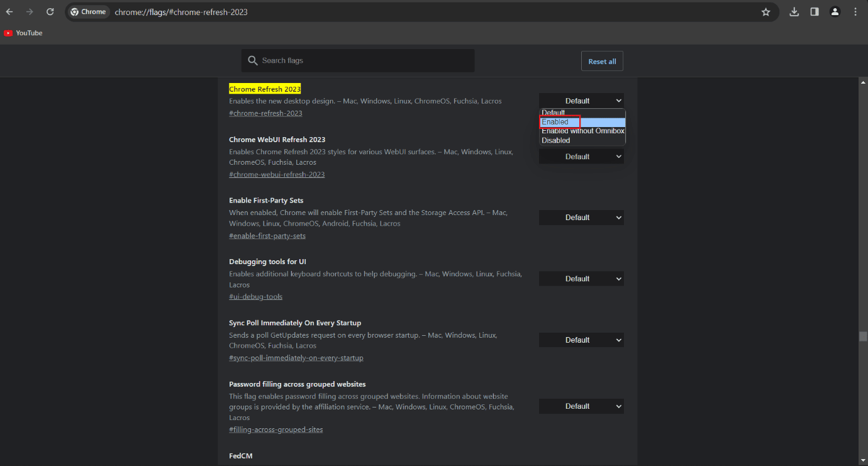Open Enable First-Party Sets dropdown
Viewport: 868px width, 466px height.
click(x=581, y=218)
